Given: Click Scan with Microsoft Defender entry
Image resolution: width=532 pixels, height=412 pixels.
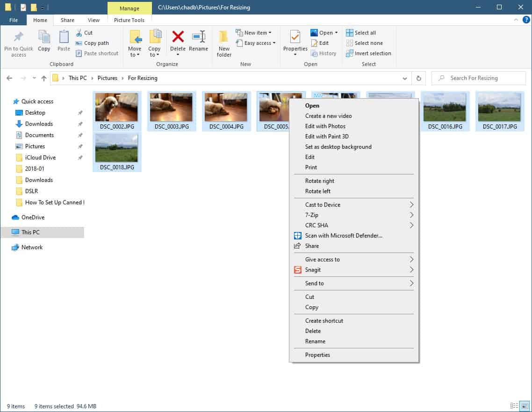Looking at the screenshot, I should click(354, 236).
